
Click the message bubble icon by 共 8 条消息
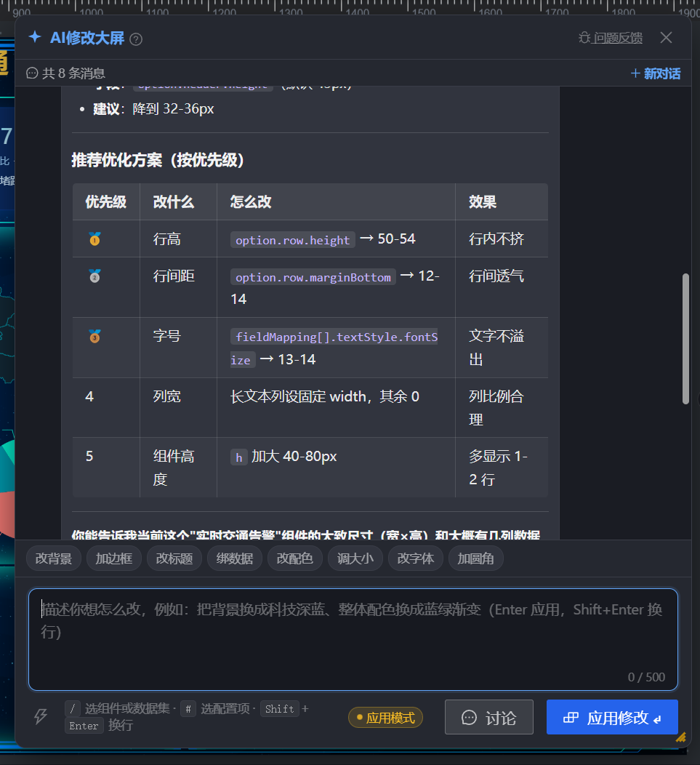click(x=32, y=73)
